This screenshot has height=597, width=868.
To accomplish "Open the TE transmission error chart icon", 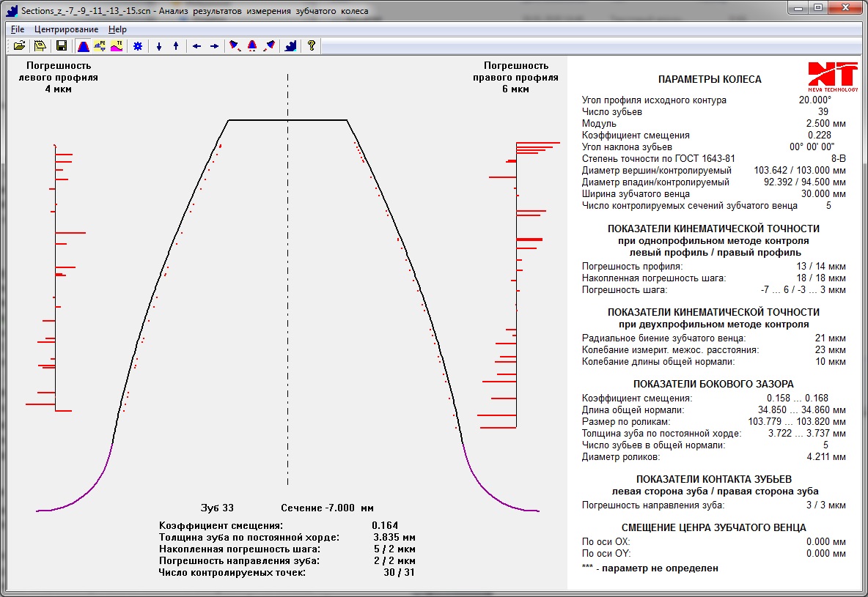I will click(117, 46).
